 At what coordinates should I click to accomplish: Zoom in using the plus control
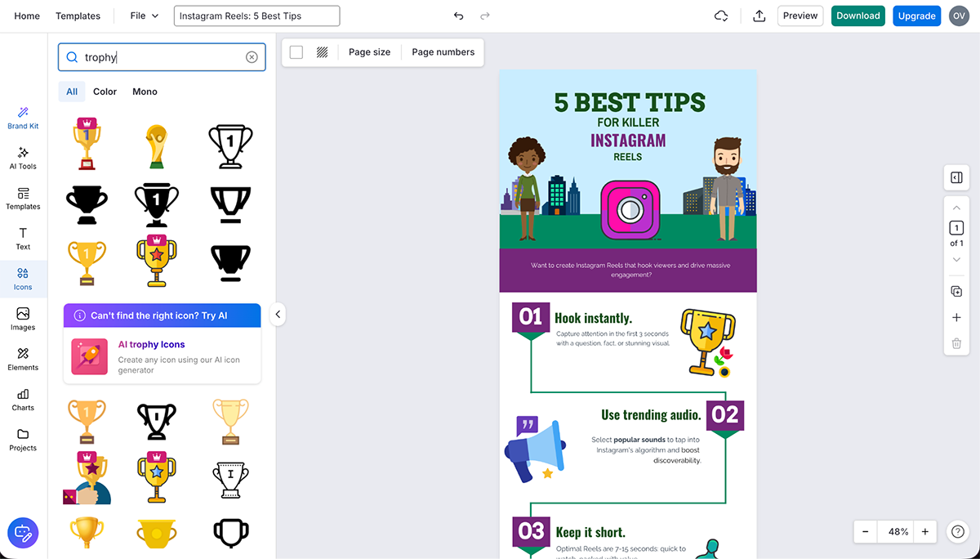coord(924,531)
